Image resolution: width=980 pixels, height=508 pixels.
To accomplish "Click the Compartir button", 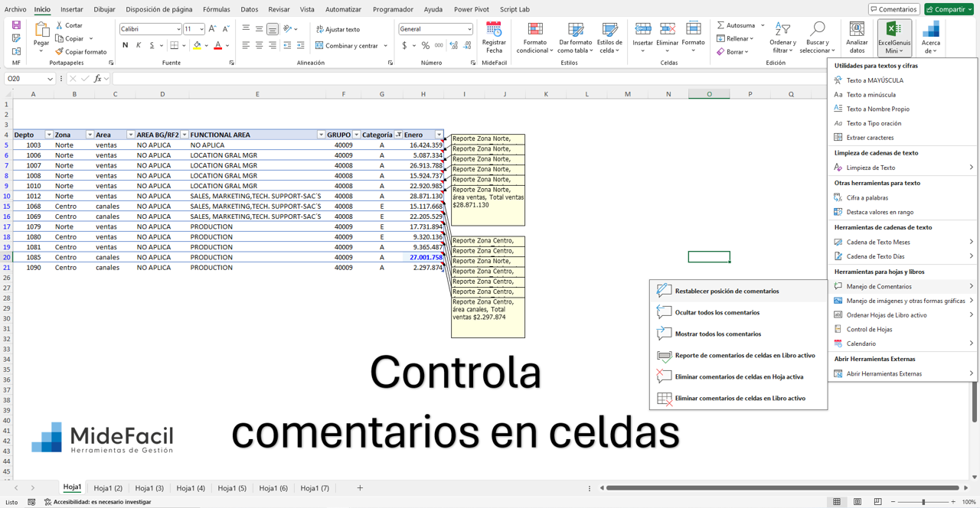I will click(x=949, y=9).
